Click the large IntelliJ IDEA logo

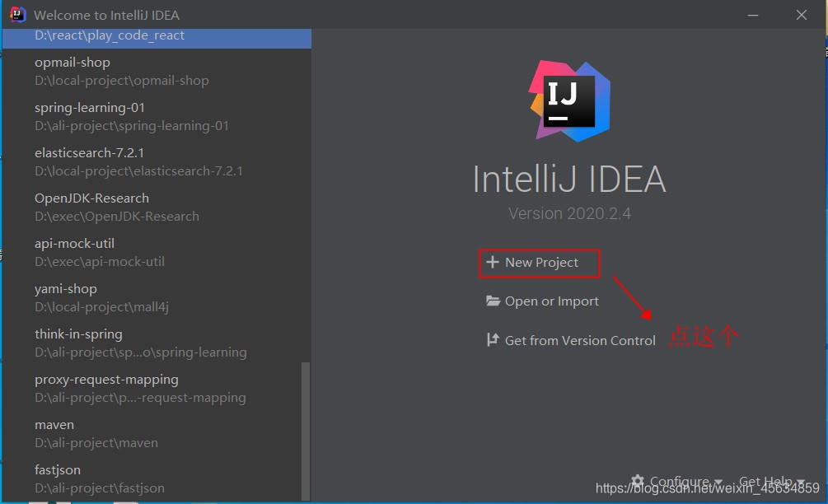(x=570, y=100)
